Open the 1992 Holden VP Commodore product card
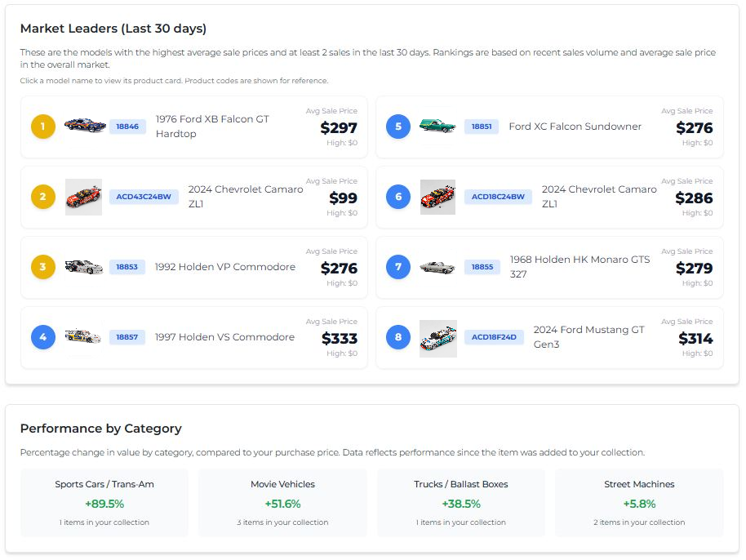 coord(225,267)
